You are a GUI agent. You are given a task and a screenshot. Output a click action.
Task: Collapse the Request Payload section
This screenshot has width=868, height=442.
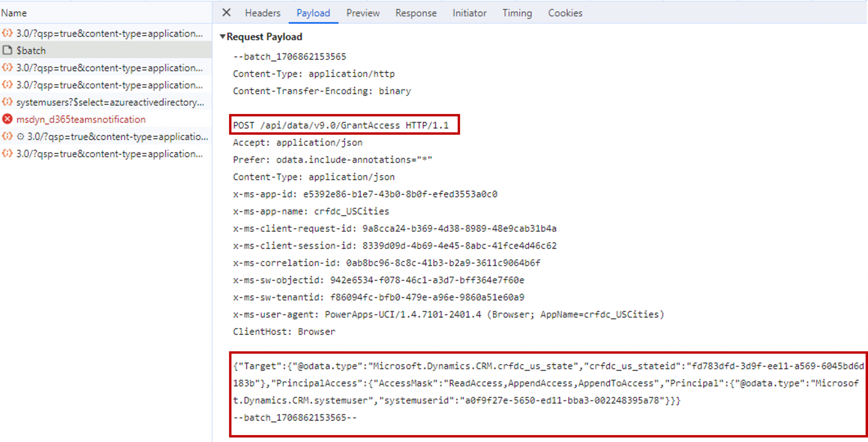click(222, 36)
